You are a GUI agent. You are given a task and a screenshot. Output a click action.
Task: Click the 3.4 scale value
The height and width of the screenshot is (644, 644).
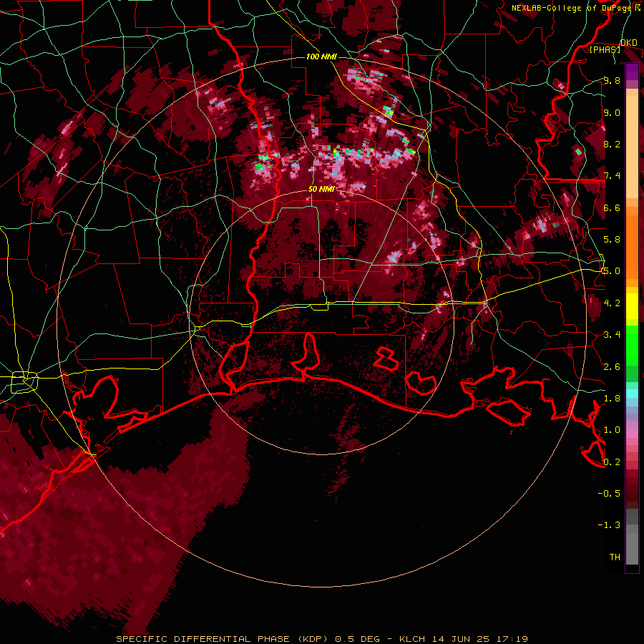point(612,335)
